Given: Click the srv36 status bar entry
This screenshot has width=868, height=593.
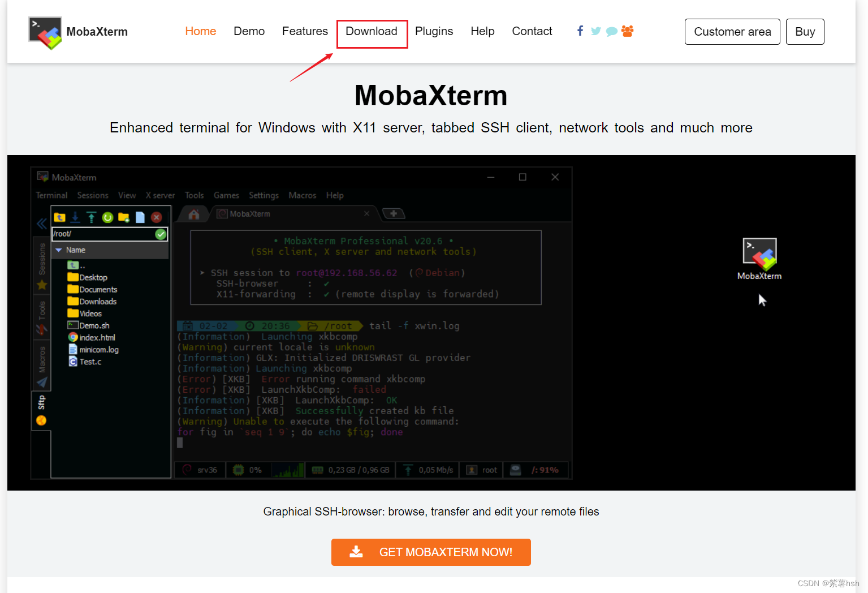Looking at the screenshot, I should pos(200,470).
